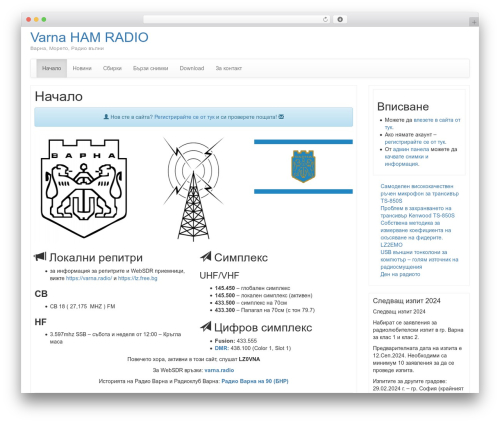
Task: Click the paper plane icon by Симплекс
Action: [x=206, y=257]
